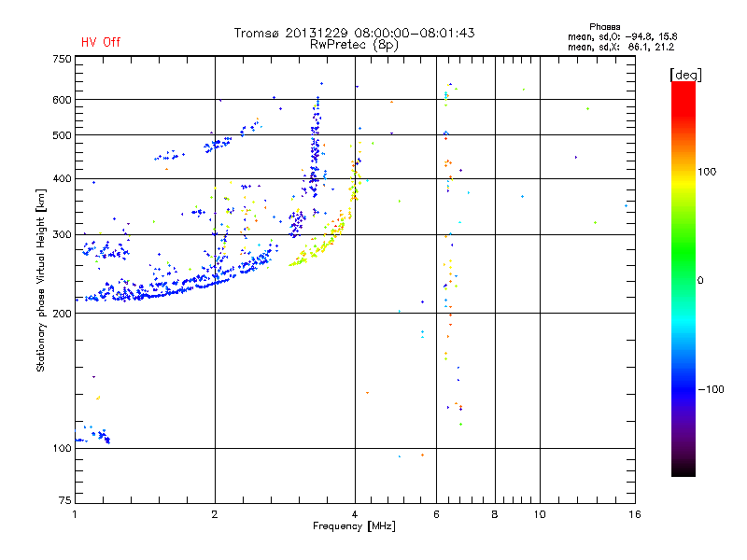Click x-axis tick label '8'
747x560 pixels.
(495, 514)
